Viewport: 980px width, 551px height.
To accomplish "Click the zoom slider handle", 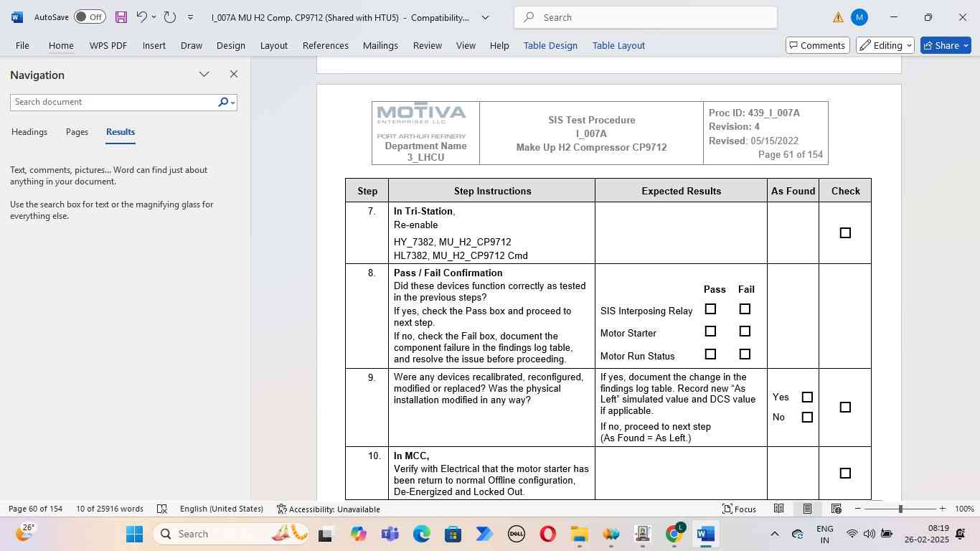I will coord(900,509).
